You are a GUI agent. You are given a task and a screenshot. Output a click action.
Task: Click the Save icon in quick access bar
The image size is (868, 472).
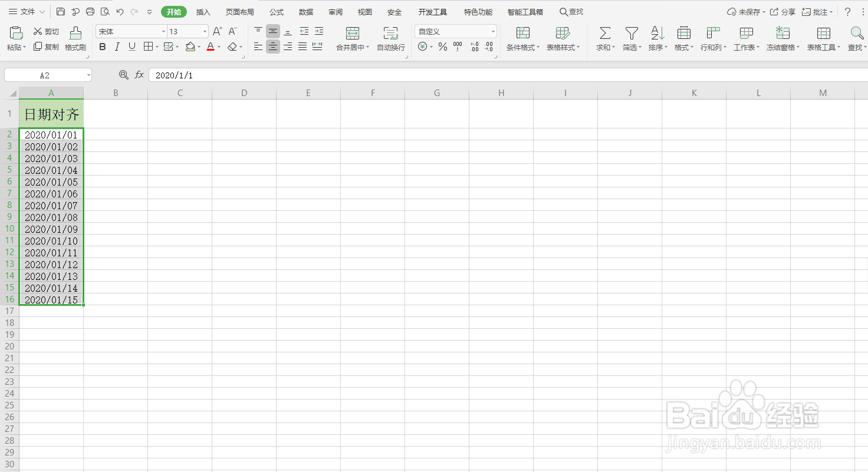click(61, 12)
